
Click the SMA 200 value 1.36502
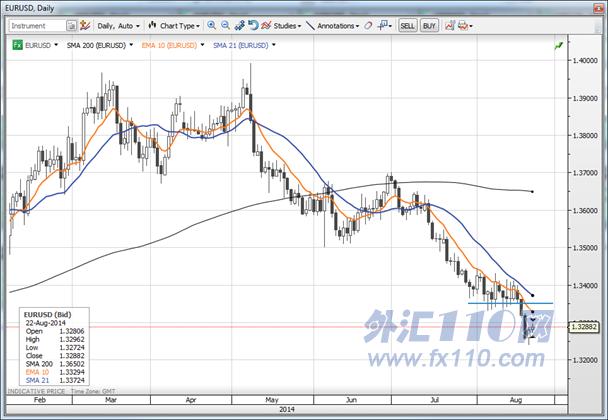tap(72, 364)
